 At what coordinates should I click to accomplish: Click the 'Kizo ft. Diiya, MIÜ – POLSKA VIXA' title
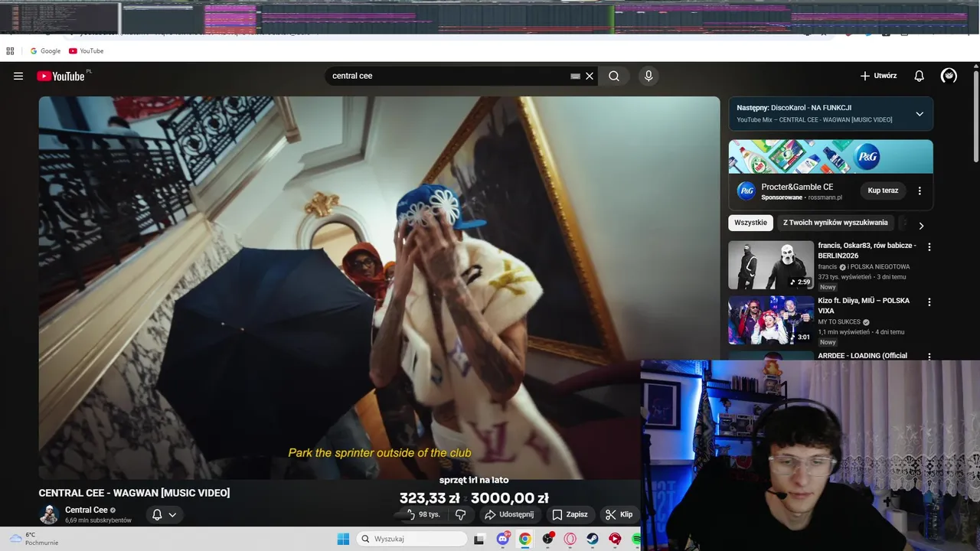tap(864, 305)
